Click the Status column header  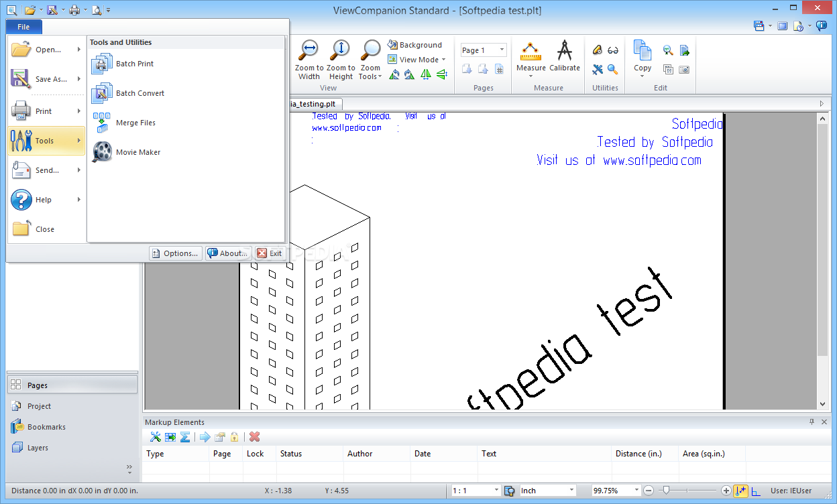coord(309,454)
